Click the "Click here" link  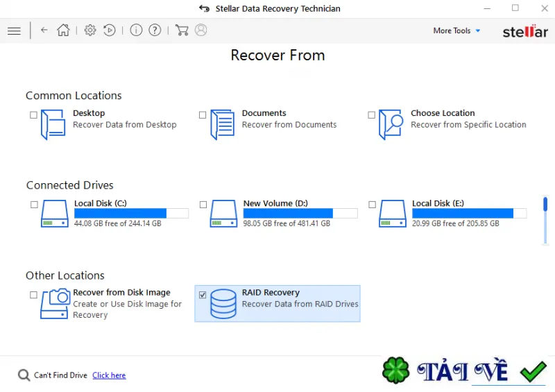[109, 375]
